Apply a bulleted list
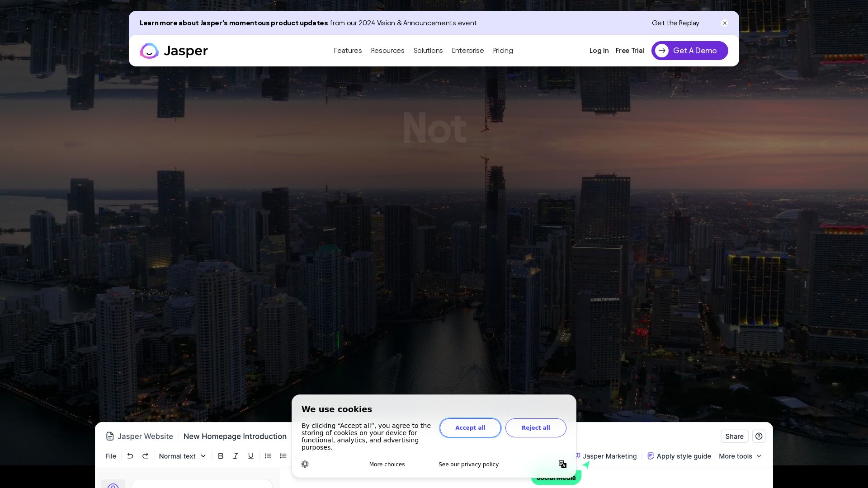Image resolution: width=868 pixels, height=488 pixels. click(x=268, y=456)
